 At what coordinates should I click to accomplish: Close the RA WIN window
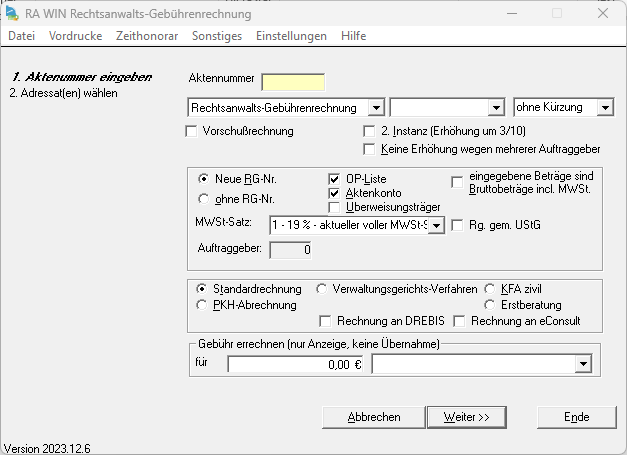tap(603, 13)
